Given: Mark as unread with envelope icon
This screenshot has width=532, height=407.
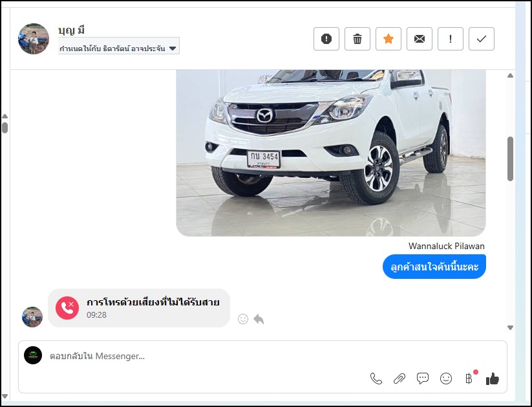Looking at the screenshot, I should tap(420, 39).
